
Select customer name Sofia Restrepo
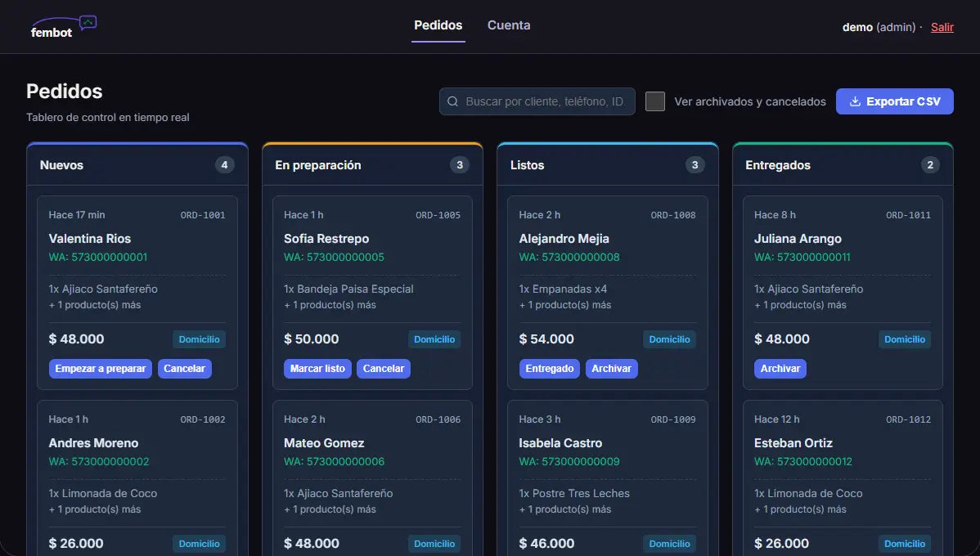click(x=326, y=239)
